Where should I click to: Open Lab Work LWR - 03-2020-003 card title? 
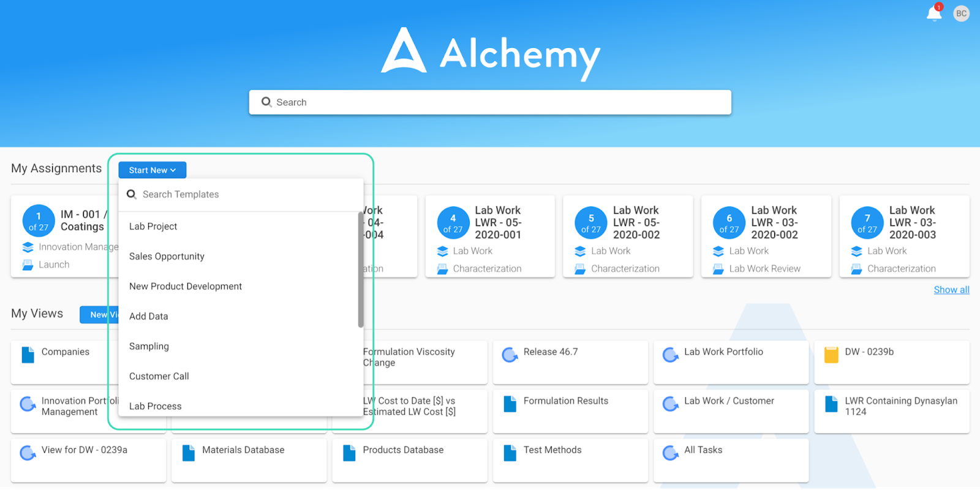(913, 223)
